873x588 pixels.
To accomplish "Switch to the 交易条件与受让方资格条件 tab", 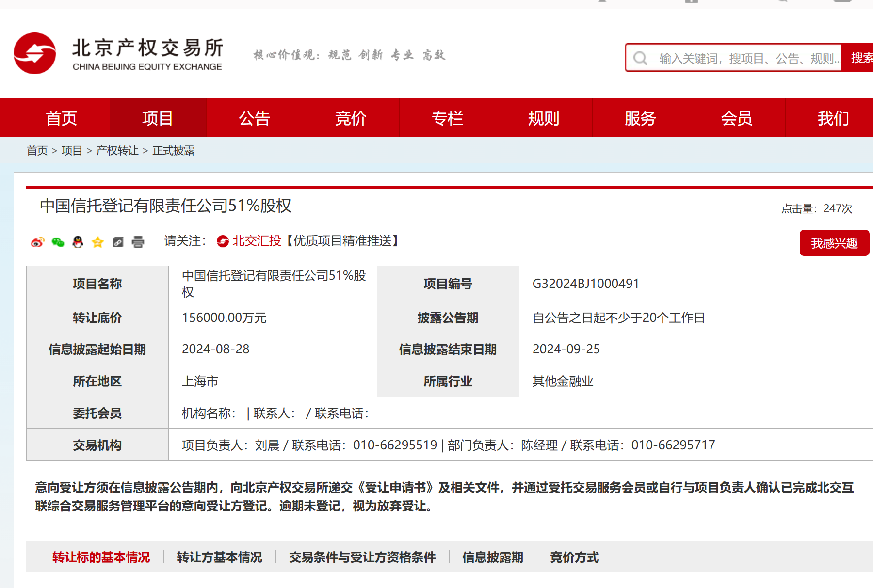I will pos(362,557).
